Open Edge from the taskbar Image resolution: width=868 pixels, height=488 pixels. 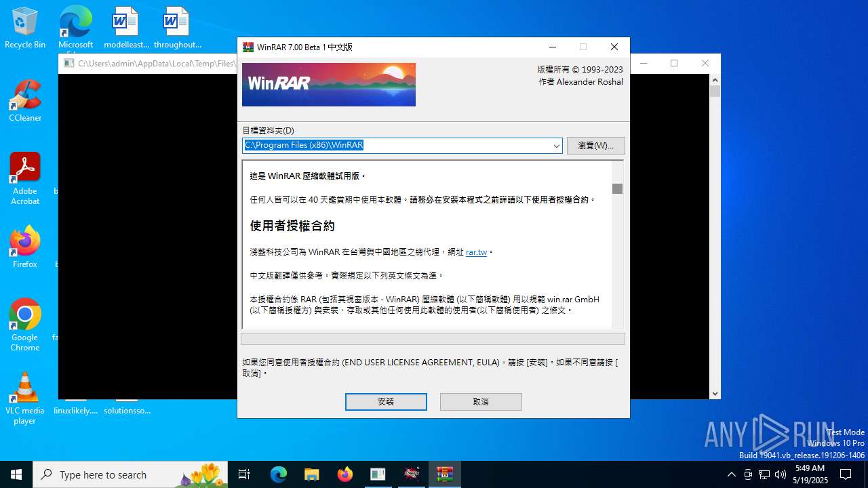279,474
